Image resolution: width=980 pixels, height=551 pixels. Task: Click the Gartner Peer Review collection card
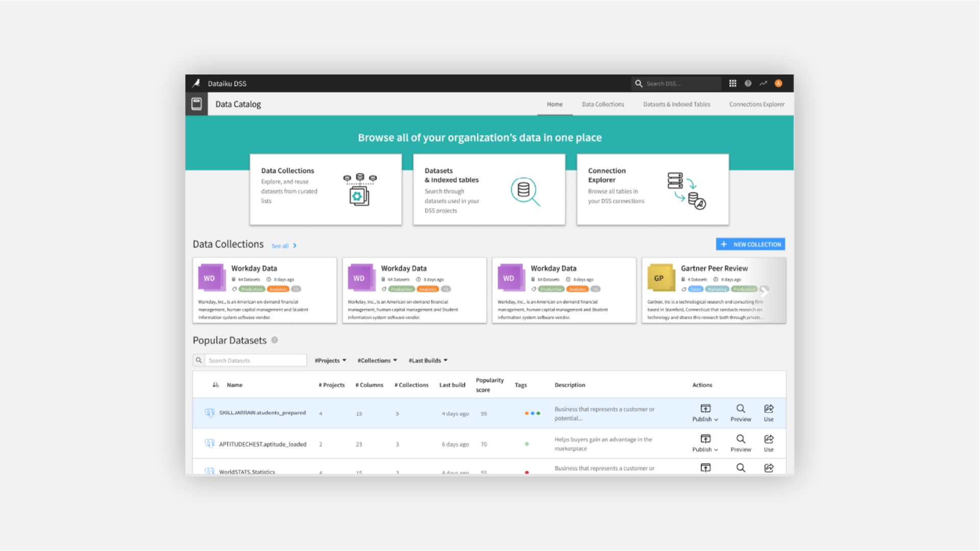714,289
